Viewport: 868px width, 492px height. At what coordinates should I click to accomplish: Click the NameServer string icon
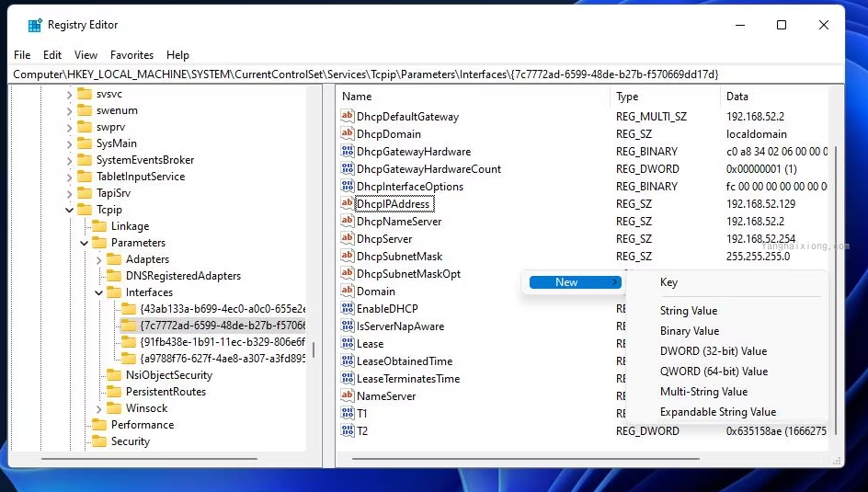point(347,395)
